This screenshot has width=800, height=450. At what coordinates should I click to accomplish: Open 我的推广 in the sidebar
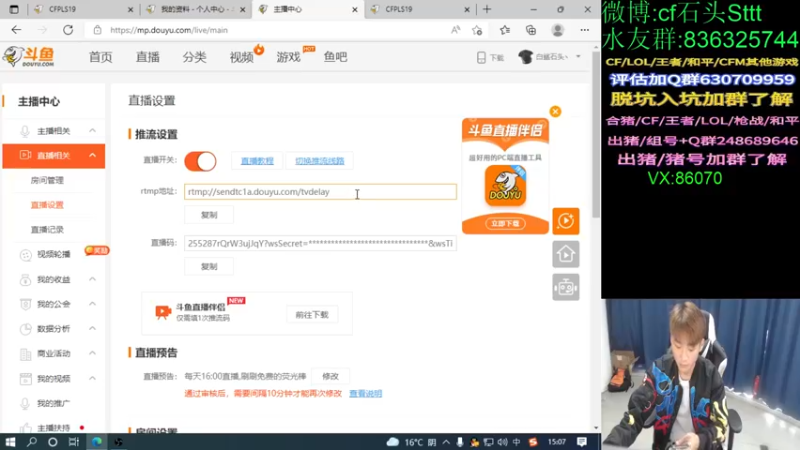pyautogui.click(x=54, y=403)
